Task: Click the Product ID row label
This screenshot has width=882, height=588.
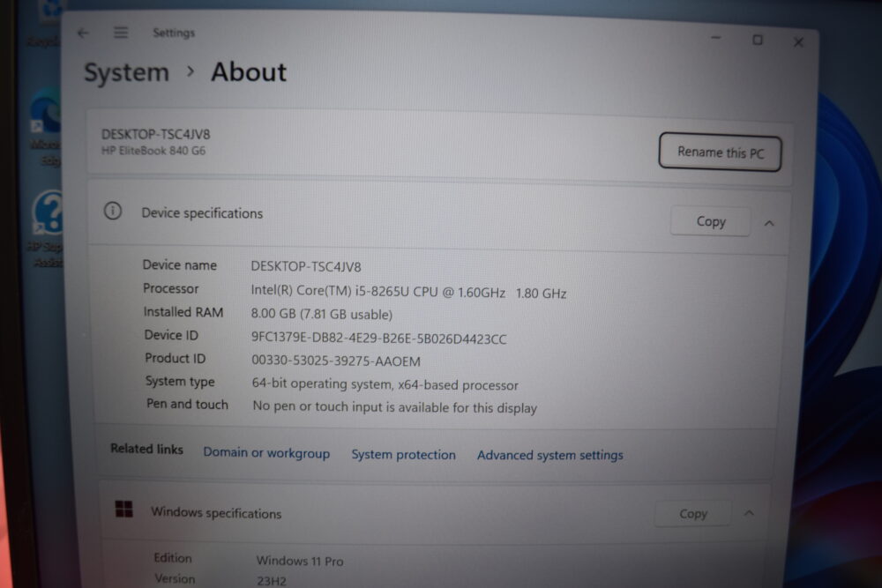Action: point(176,359)
